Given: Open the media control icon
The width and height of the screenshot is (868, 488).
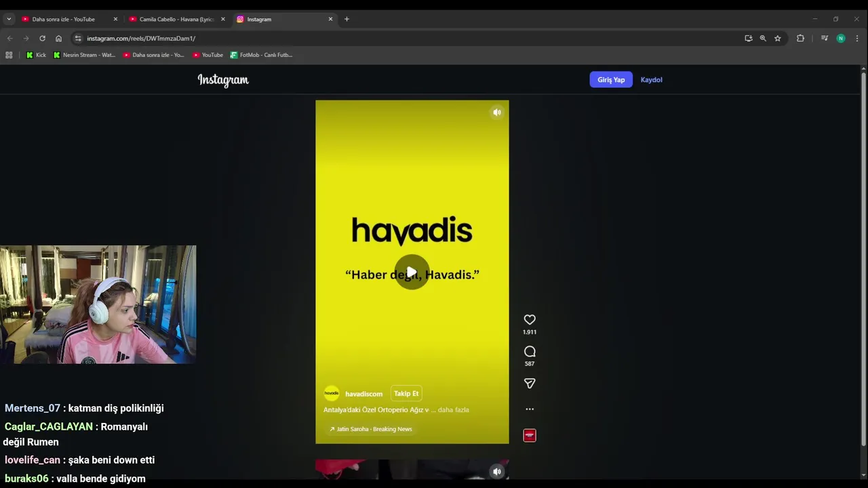Looking at the screenshot, I should click(x=825, y=39).
